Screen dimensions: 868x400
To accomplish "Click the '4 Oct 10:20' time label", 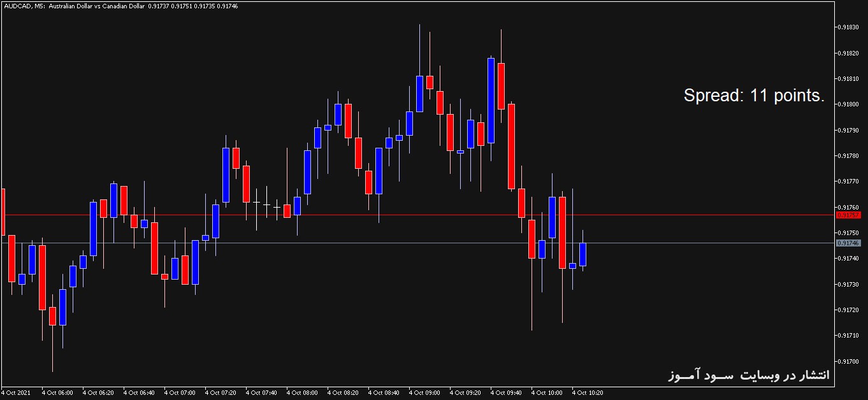I will click(x=588, y=393).
